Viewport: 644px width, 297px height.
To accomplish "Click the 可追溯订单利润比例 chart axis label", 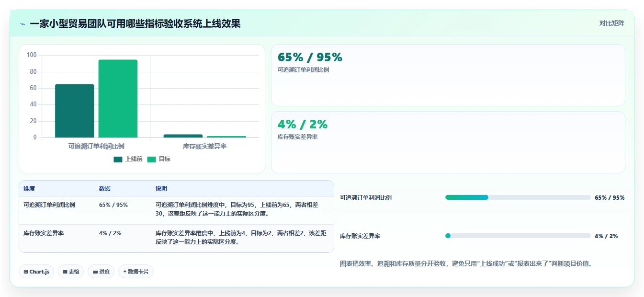I will (96, 146).
